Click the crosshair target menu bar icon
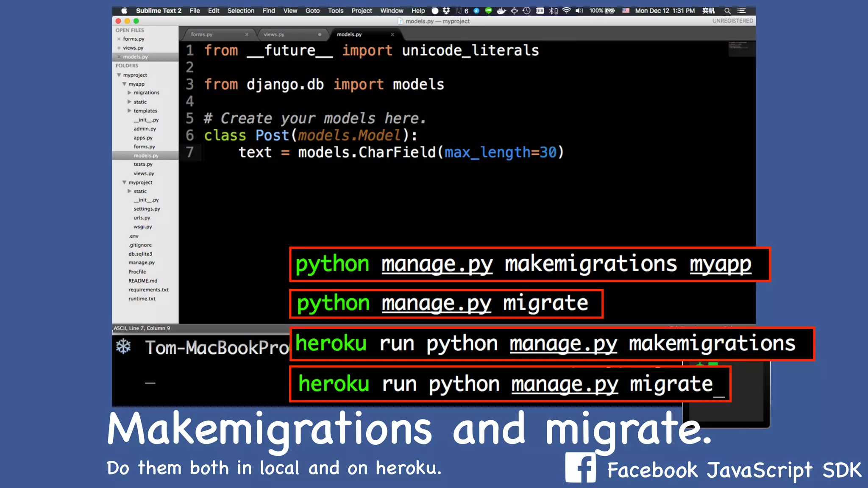 tap(514, 11)
